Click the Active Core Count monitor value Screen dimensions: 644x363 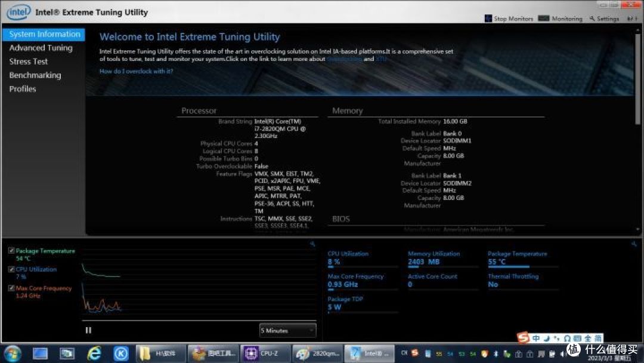(410, 284)
